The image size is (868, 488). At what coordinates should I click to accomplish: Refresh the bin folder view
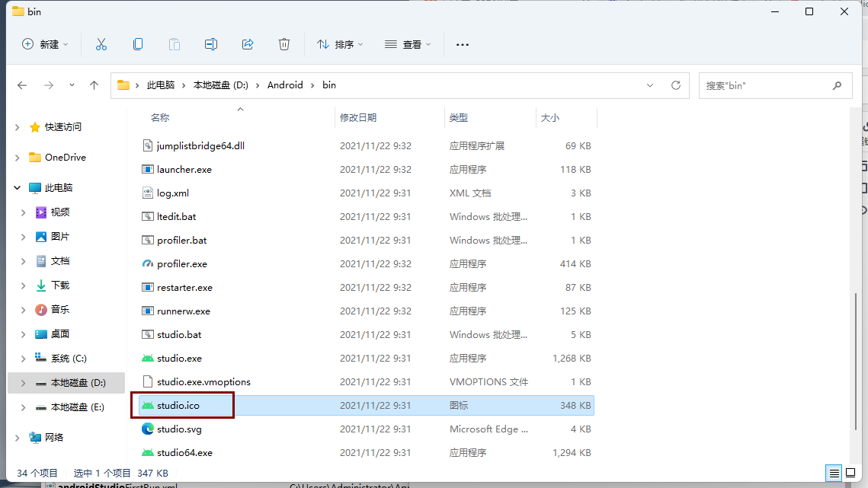coord(675,85)
